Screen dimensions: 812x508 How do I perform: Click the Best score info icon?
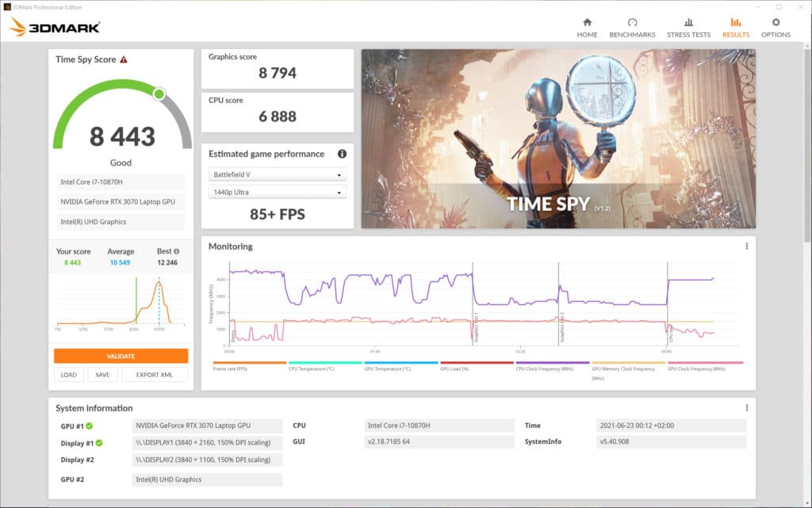click(x=177, y=251)
